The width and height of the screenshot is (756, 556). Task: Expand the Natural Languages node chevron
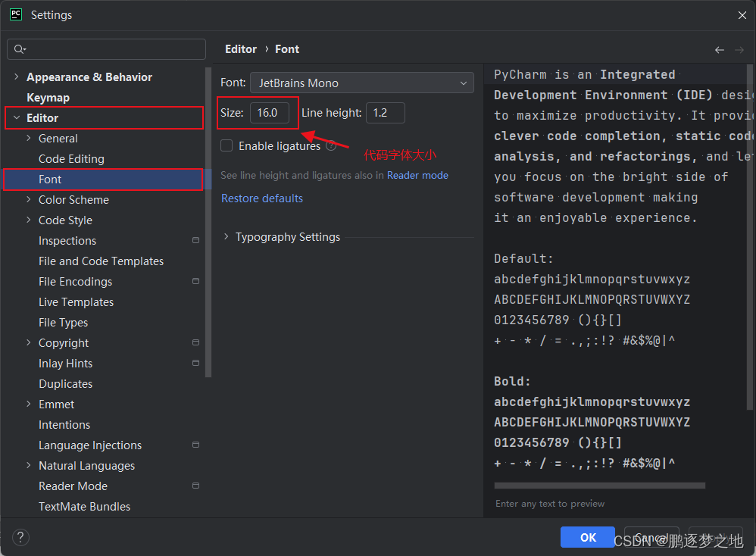coord(29,465)
